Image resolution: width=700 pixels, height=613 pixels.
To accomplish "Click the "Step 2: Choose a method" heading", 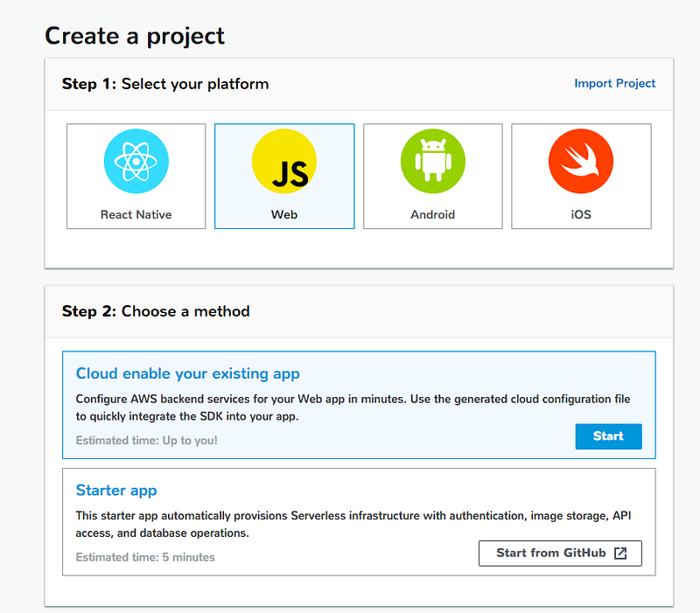I will point(156,311).
